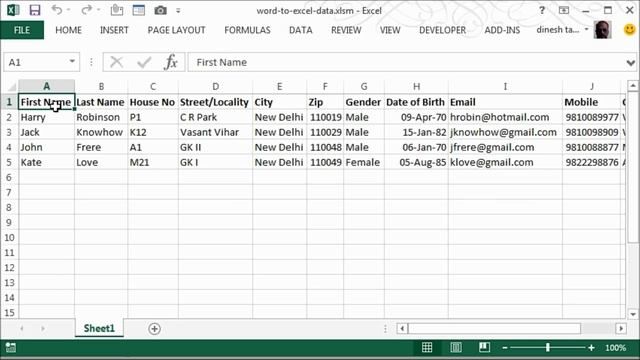The width and height of the screenshot is (640, 360).
Task: Click vertical scrollbar down arrow
Action: [x=633, y=314]
